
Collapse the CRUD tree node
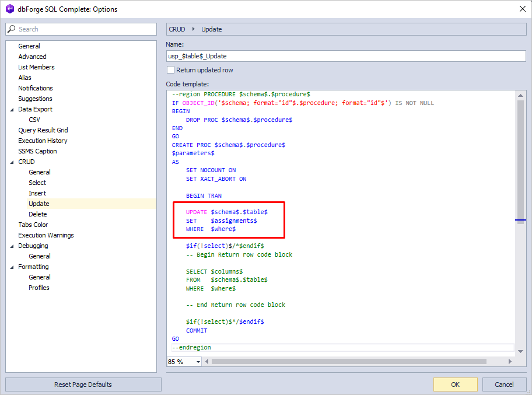(12, 162)
